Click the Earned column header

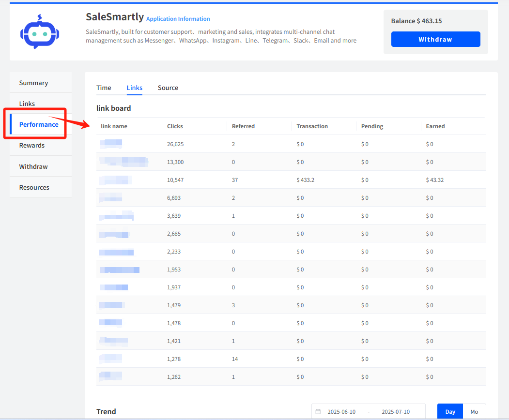pos(435,126)
